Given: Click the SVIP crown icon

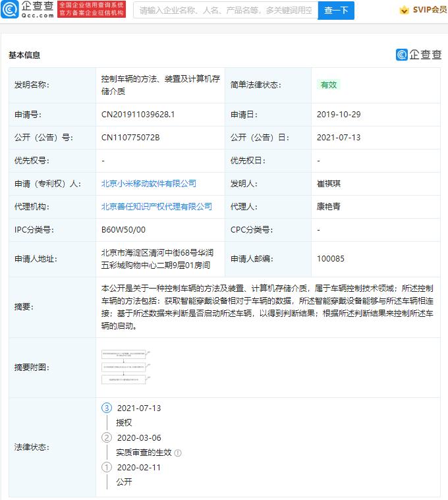Looking at the screenshot, I should (404, 10).
